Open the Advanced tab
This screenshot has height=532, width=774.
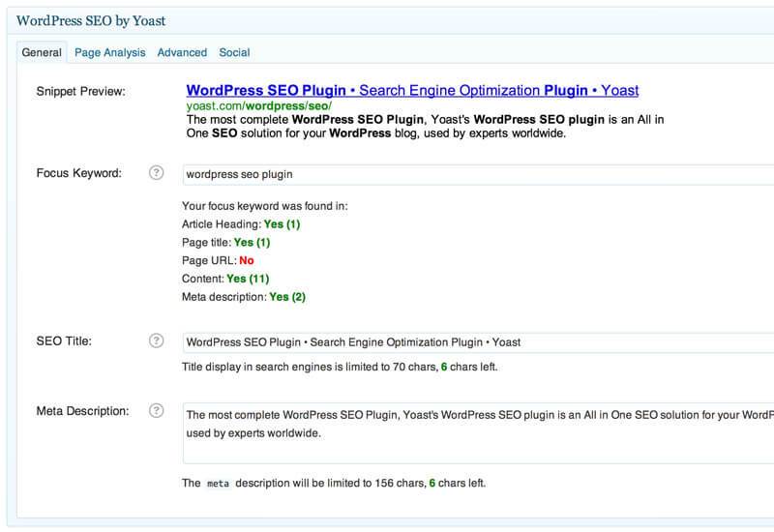click(x=182, y=52)
